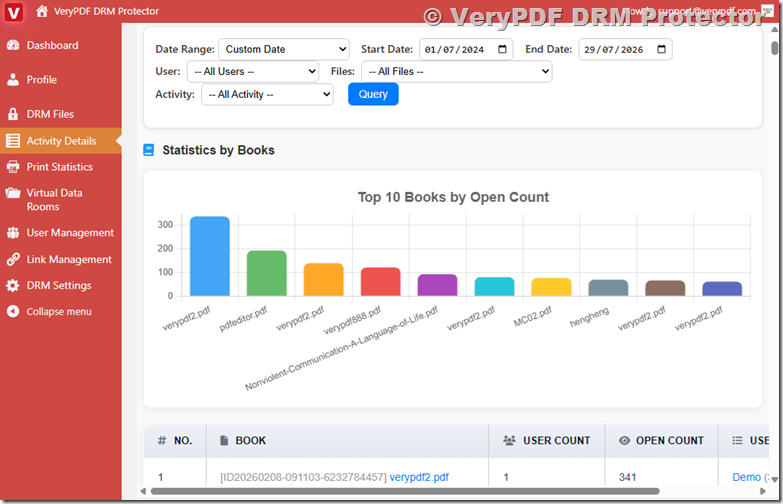Image resolution: width=783 pixels, height=504 pixels.
Task: Click the Activity Details list icon
Action: (13, 141)
